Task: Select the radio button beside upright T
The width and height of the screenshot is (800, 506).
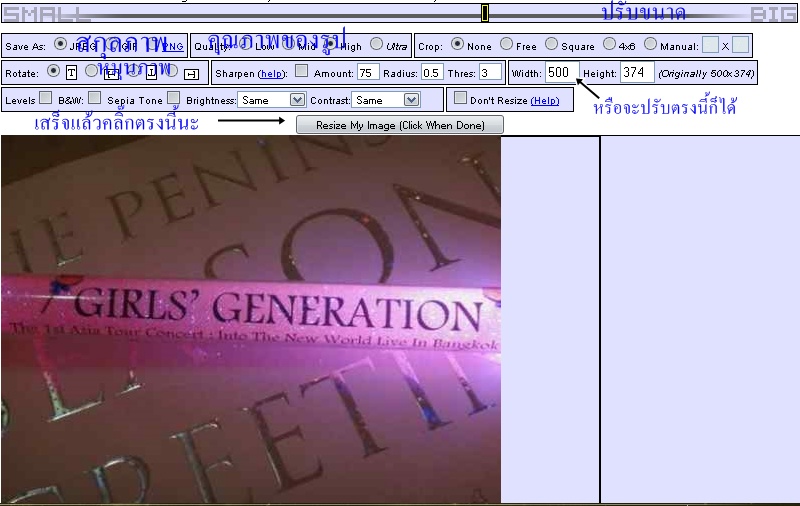Action: pos(53,71)
